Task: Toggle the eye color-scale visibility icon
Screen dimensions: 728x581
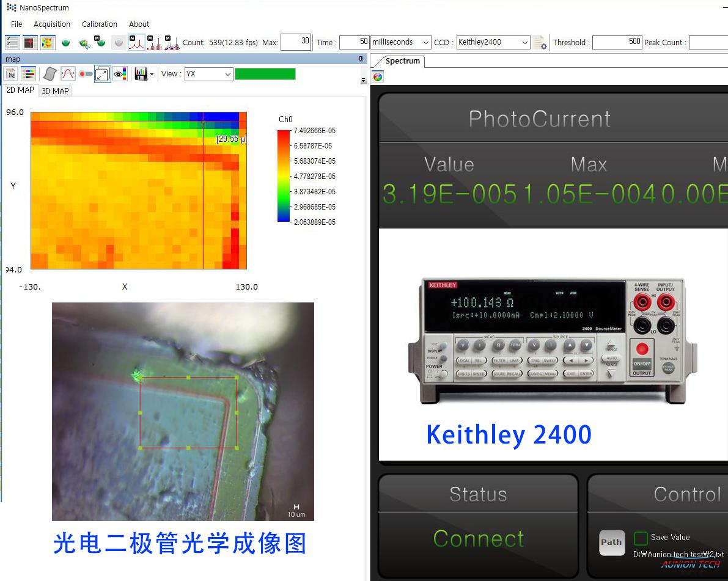Action: pyautogui.click(x=120, y=74)
